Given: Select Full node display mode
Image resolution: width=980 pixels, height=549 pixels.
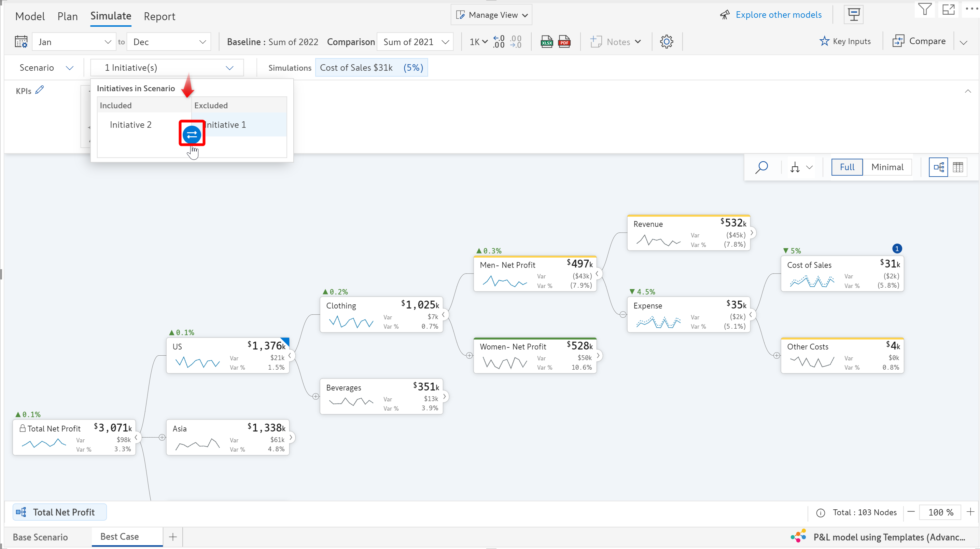Looking at the screenshot, I should (846, 167).
